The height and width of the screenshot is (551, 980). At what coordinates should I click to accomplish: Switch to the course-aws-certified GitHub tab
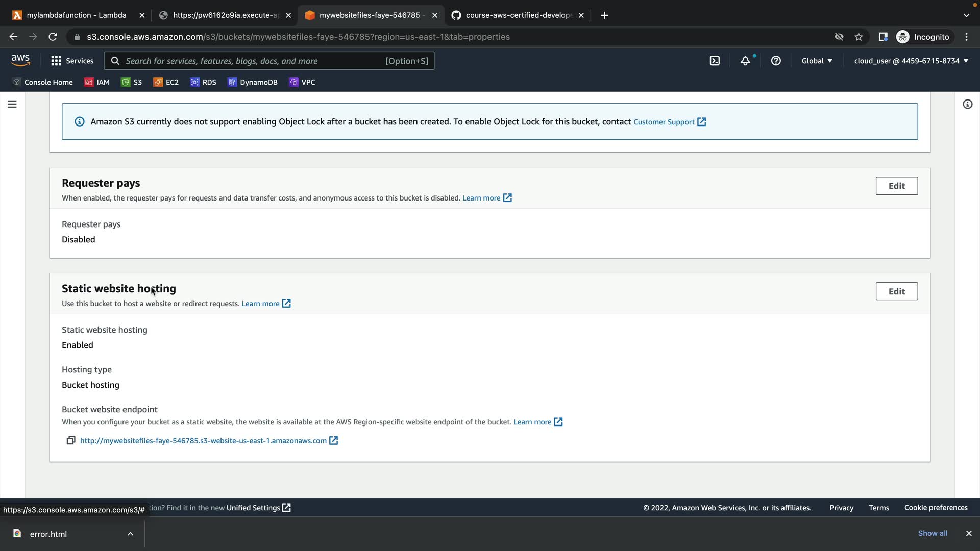[x=518, y=15]
